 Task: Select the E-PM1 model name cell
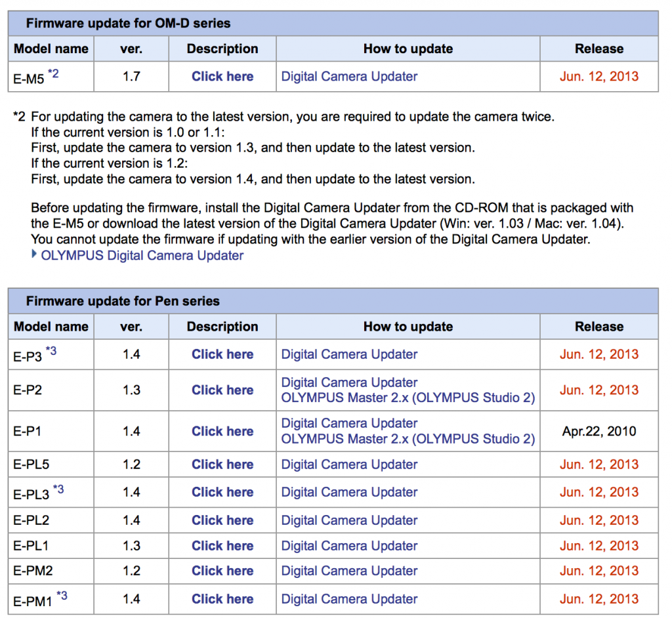pos(51,599)
